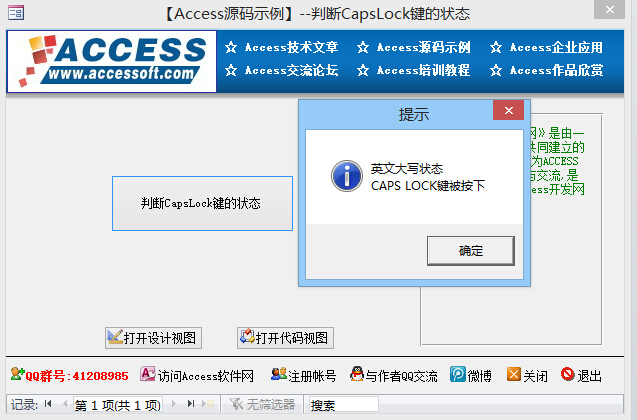
Task: Close the 提示 dialog with red X
Action: point(508,110)
